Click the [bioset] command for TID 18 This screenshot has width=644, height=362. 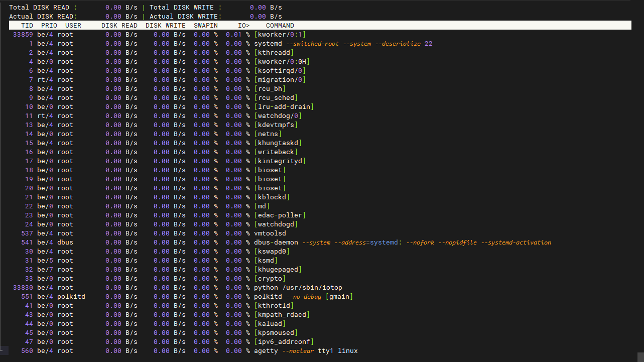coord(270,170)
